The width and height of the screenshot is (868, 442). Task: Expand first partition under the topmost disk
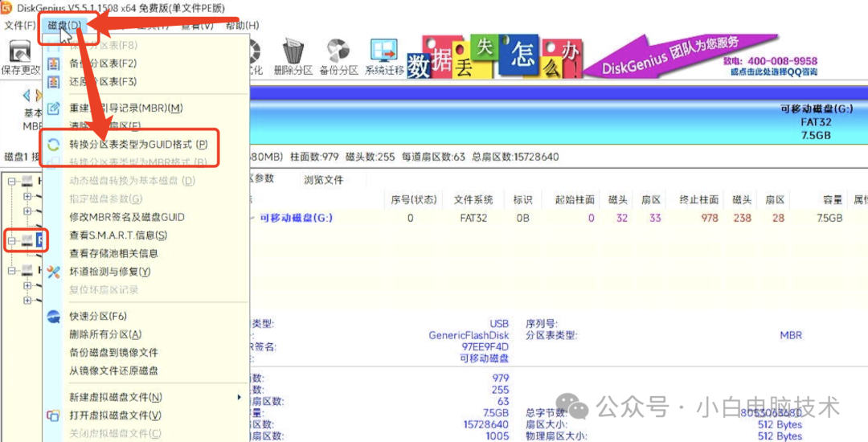(x=27, y=196)
